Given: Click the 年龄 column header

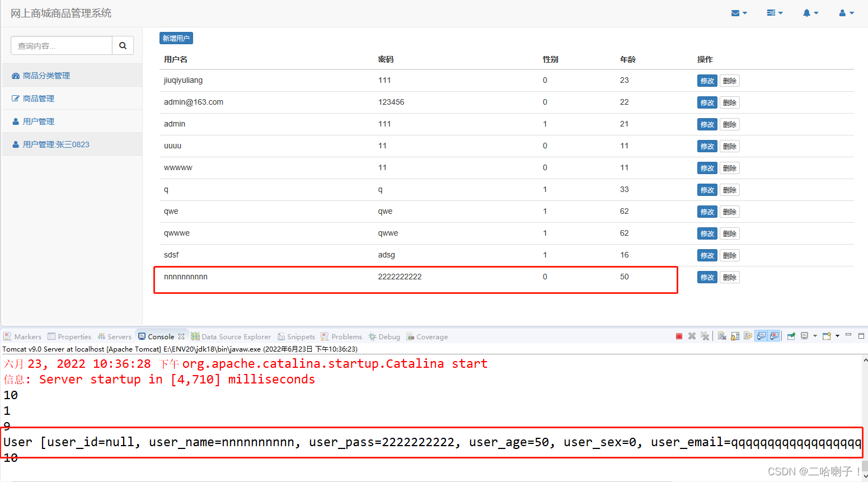Looking at the screenshot, I should coord(628,59).
